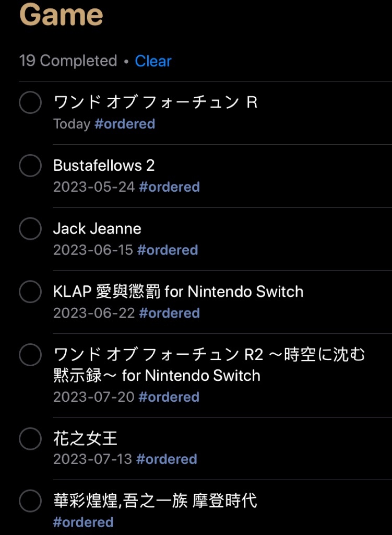Tick the KLAP 愛與懲罰 reminder circle
This screenshot has height=535, width=392.
coord(30,292)
